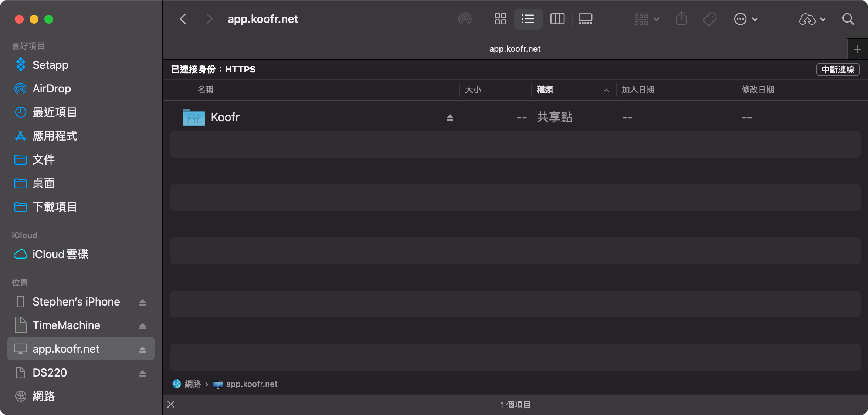Open 最近項目 in sidebar
The image size is (868, 415).
(x=81, y=112)
